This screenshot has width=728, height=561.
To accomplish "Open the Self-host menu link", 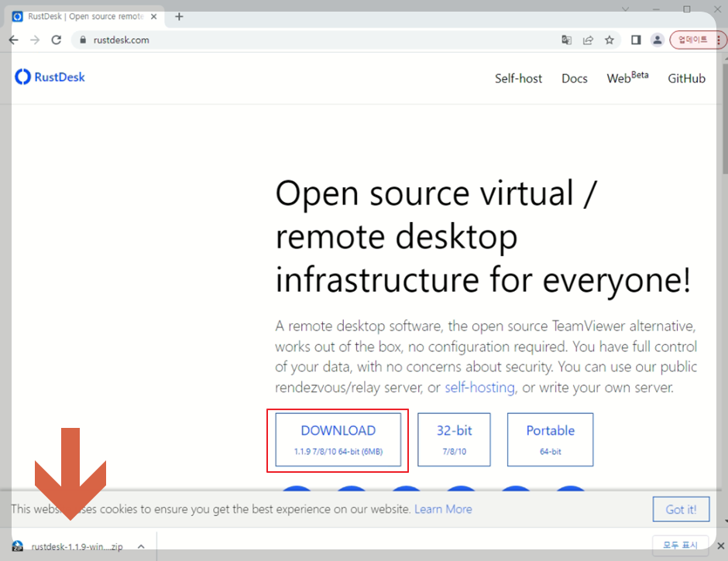I will coord(518,78).
